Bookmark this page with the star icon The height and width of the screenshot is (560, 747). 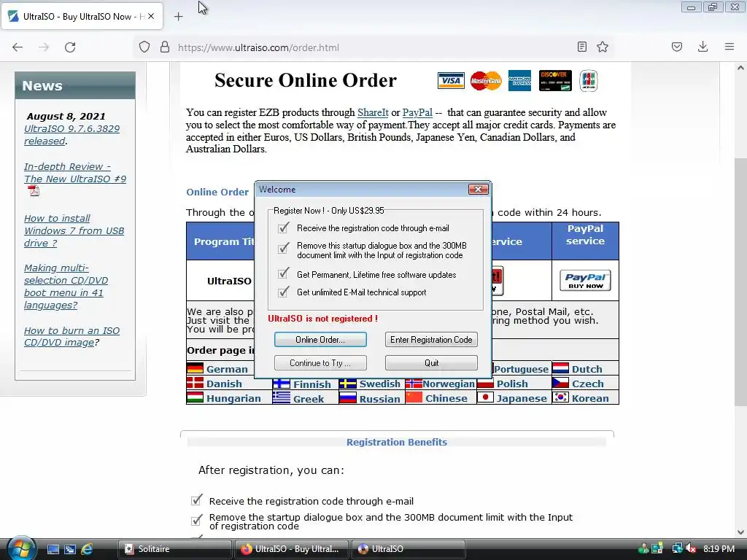point(603,47)
